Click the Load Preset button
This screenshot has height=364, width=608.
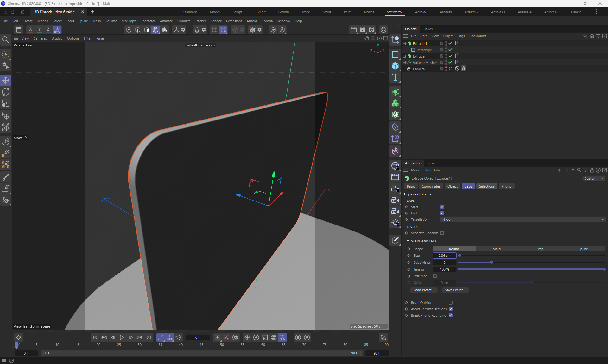(423, 290)
